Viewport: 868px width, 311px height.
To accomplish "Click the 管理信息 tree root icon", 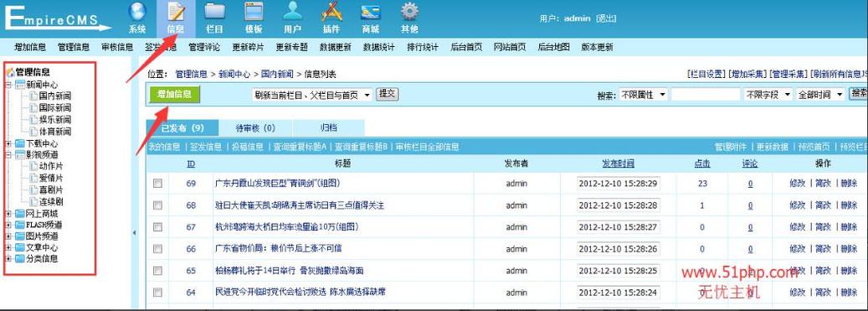I will (x=10, y=72).
